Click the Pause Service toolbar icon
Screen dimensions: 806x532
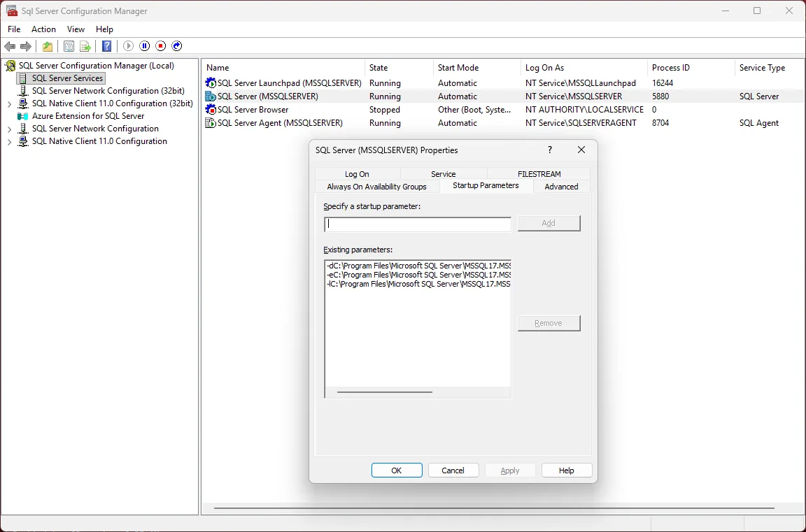(x=144, y=46)
